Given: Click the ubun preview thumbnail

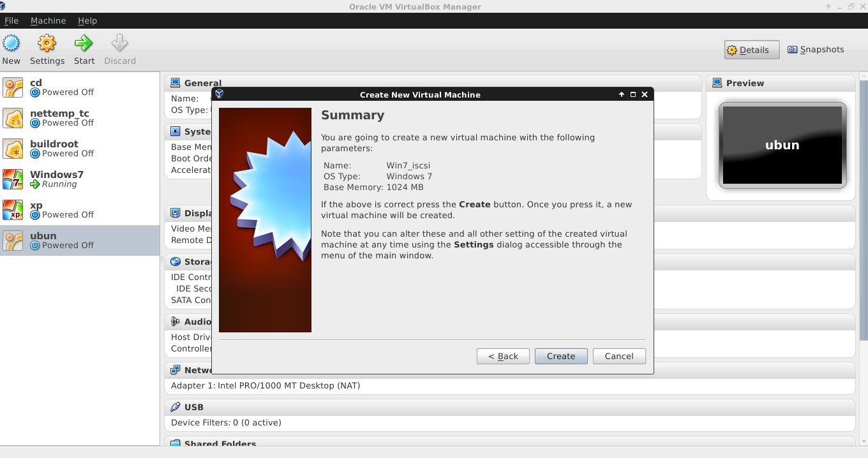Looking at the screenshot, I should [x=782, y=145].
